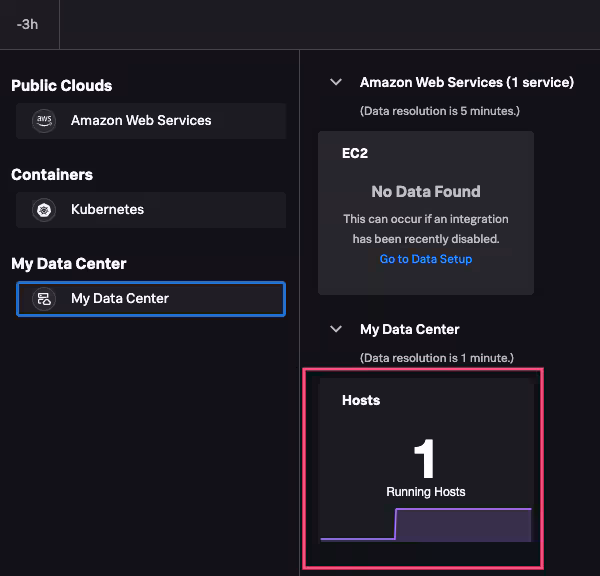Viewport: 600px width, 576px height.
Task: Collapse My Data Center section with chevron
Action: [336, 329]
